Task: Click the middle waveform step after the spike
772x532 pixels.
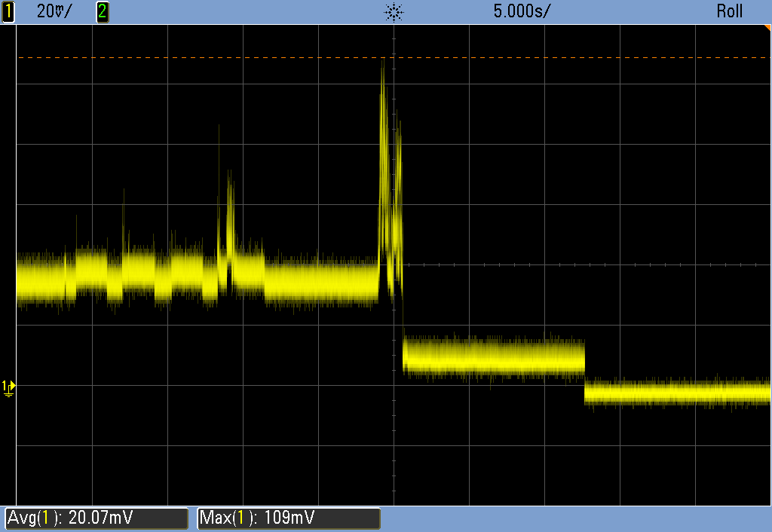Action: tap(494, 356)
